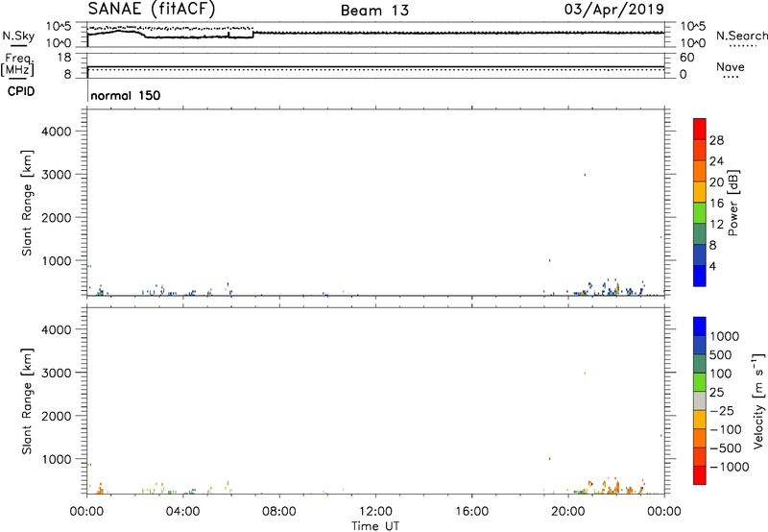Click the light green 25–100 velocity segment
Image resolution: width=768 pixels, height=532 pixels.
700,382
